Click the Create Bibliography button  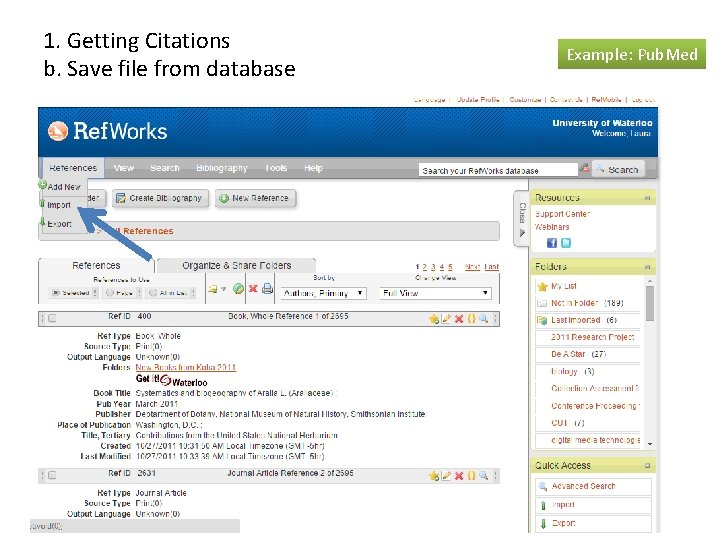[x=160, y=198]
